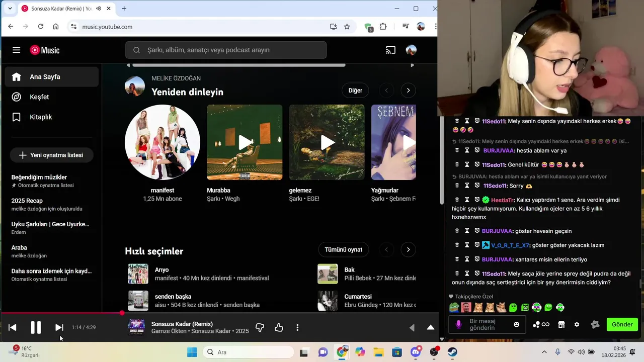Image resolution: width=644 pixels, height=362 pixels.
Task: Click the address bar URL
Action: pos(107,27)
